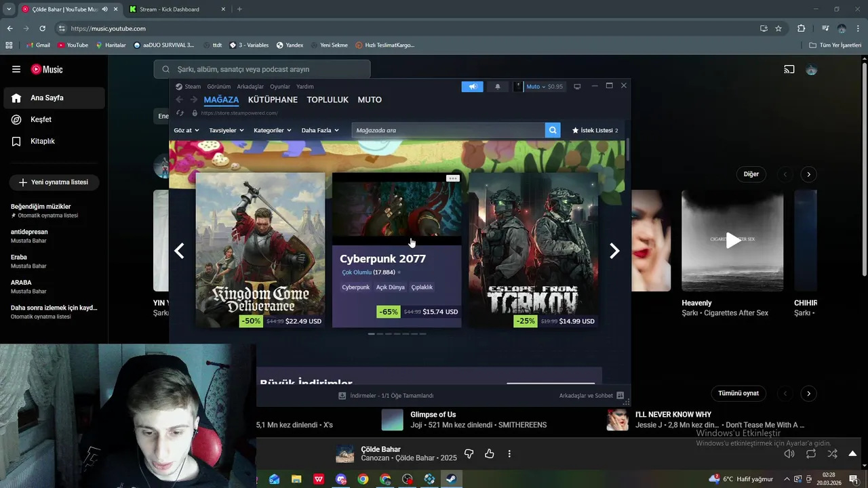Viewport: 868px width, 488px height.
Task: Expand Steam Göz at dropdown
Action: click(186, 130)
